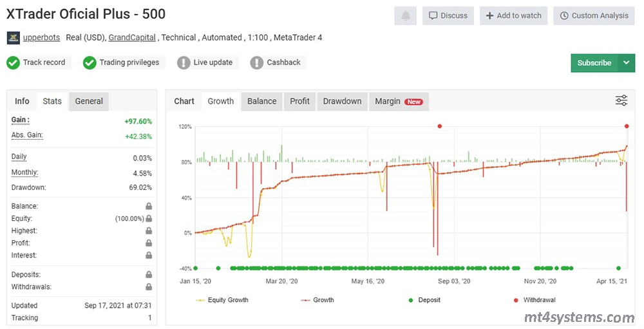Click the Monthly label
Viewport: 644px width, 329px height.
[24, 173]
